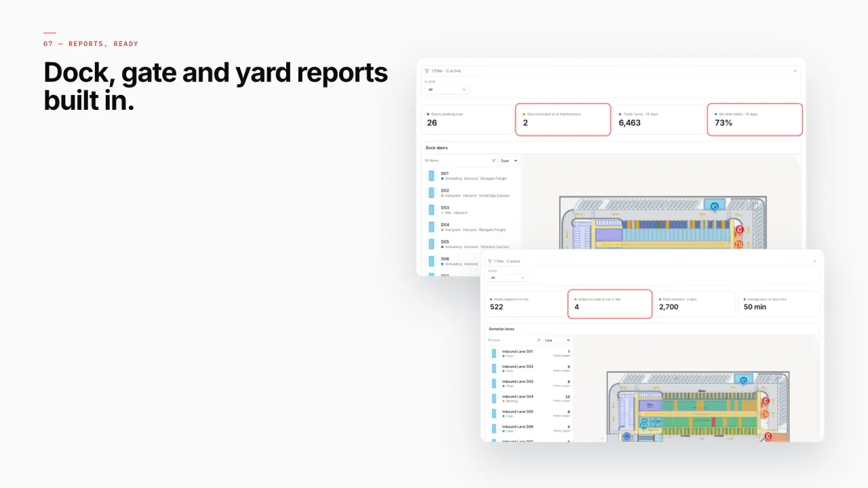
Task: Select the Pallet transfers card showing 2,700
Action: (x=695, y=304)
